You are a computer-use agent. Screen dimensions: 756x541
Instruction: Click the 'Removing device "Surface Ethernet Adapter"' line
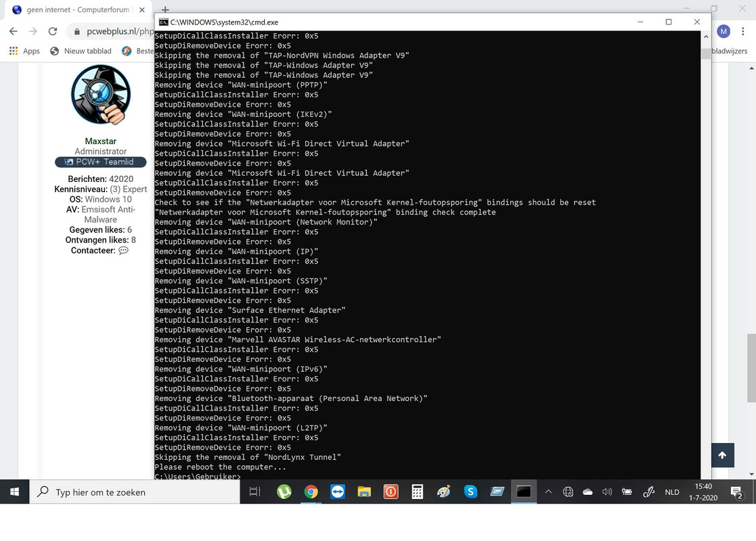pos(250,310)
